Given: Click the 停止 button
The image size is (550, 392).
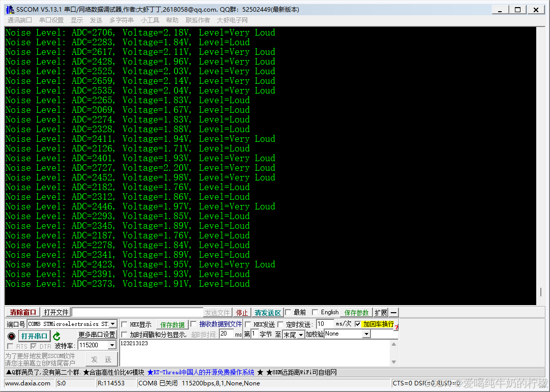Looking at the screenshot, I should pyautogui.click(x=242, y=312).
